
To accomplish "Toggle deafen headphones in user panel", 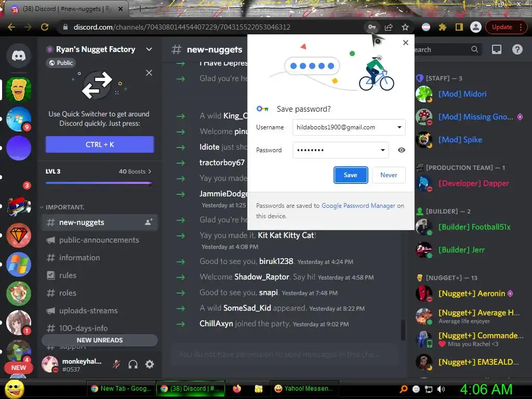I will [x=133, y=364].
